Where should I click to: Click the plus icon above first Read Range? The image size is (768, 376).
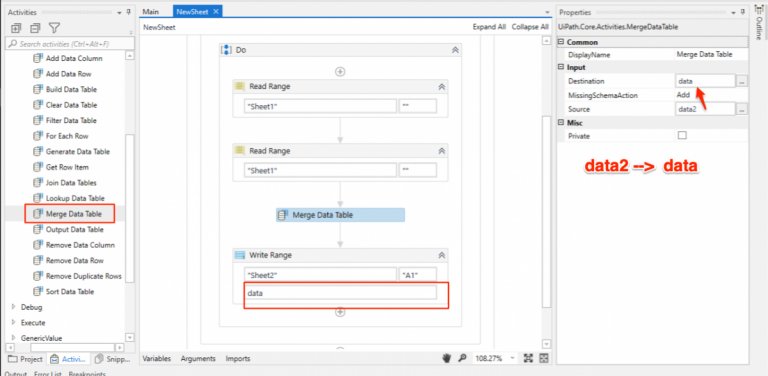coord(340,72)
